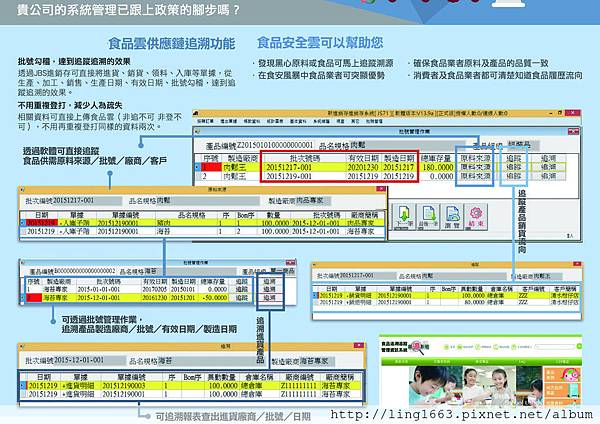Click the food tracing website logo
This screenshot has width=600, height=424.
405,346
